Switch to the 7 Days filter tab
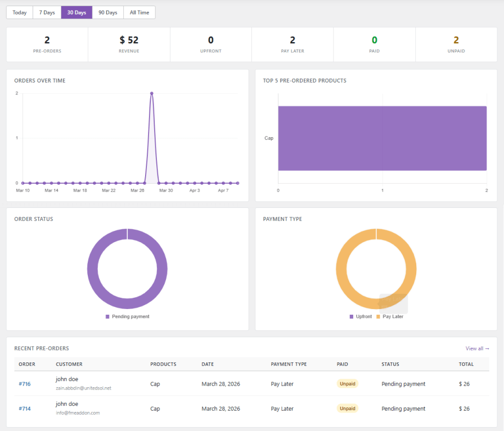The width and height of the screenshot is (504, 431). [x=46, y=12]
